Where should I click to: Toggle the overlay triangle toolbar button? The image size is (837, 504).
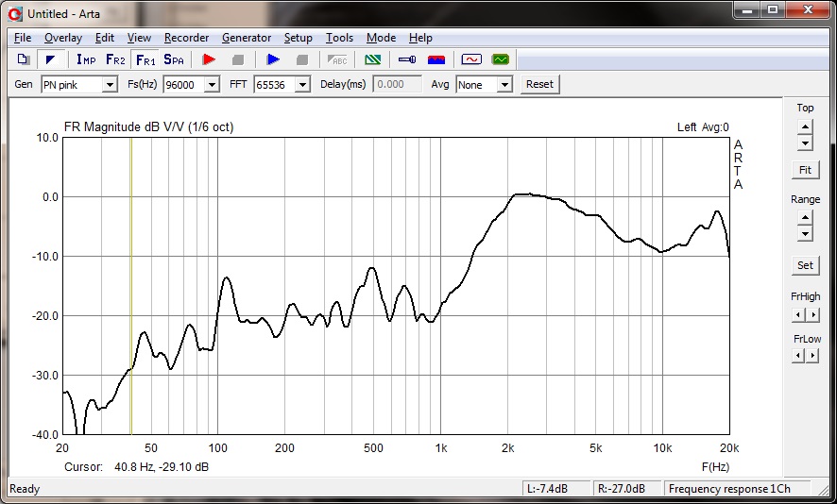[x=51, y=59]
